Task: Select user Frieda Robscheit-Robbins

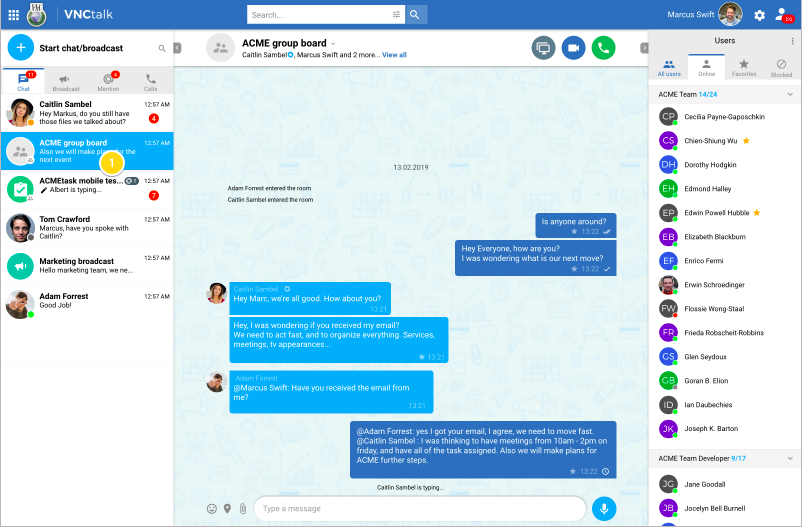Action: coord(724,333)
